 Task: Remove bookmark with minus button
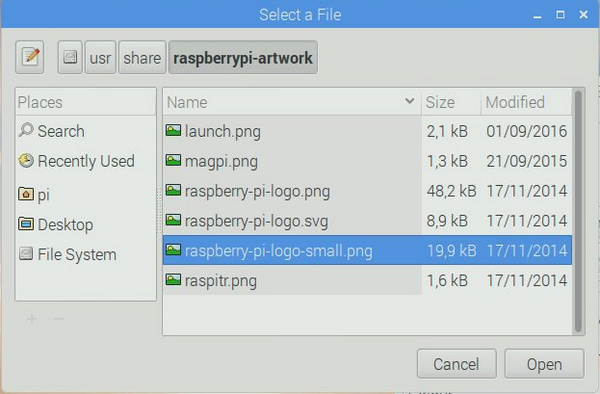(x=59, y=319)
